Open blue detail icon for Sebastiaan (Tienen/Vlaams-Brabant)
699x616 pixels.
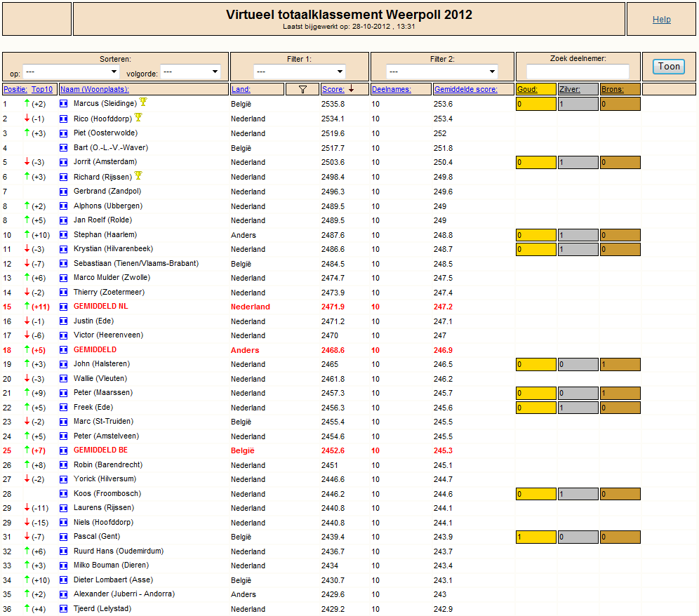[x=64, y=263]
